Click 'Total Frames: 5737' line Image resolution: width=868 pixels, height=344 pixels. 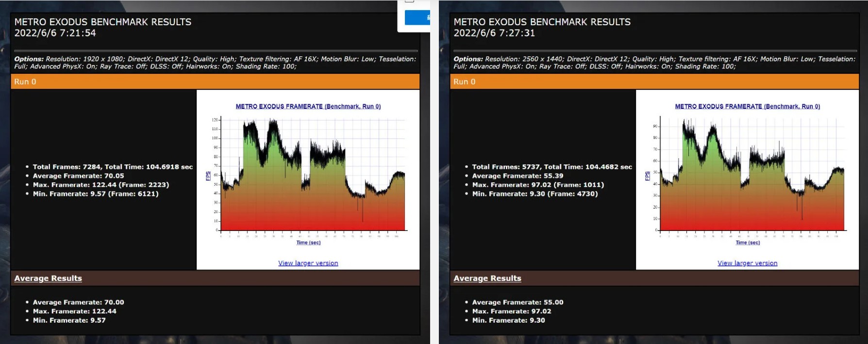[x=552, y=166]
